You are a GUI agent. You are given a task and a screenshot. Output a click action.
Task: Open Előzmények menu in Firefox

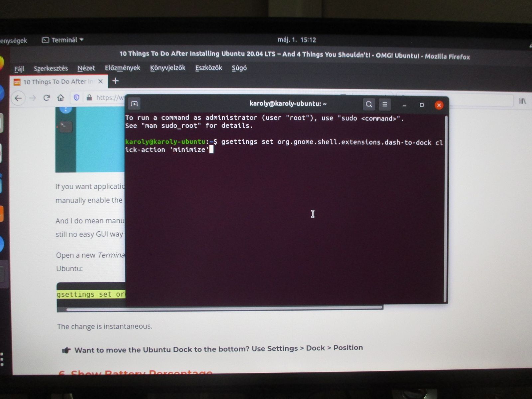(122, 68)
